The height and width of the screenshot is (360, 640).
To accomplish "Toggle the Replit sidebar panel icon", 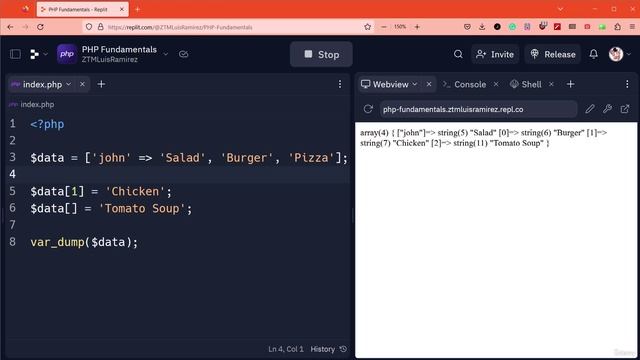I will click(15, 54).
